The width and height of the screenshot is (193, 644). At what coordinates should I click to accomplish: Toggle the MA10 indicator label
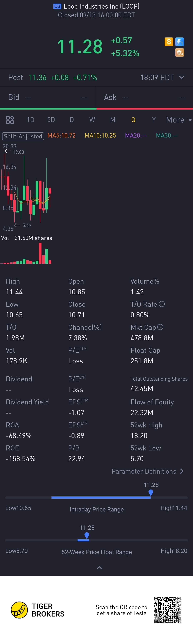pos(100,136)
